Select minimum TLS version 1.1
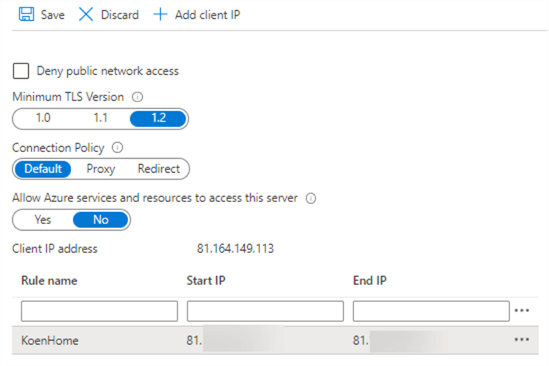 (100, 118)
